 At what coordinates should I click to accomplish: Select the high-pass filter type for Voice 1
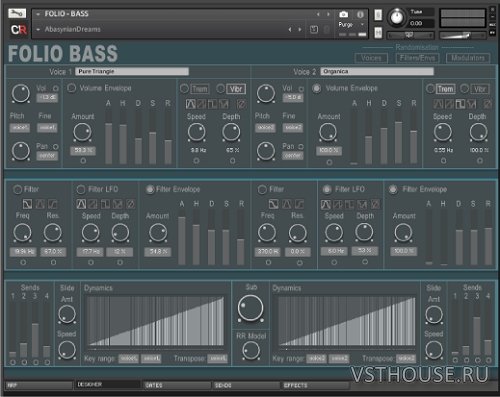[x=53, y=203]
